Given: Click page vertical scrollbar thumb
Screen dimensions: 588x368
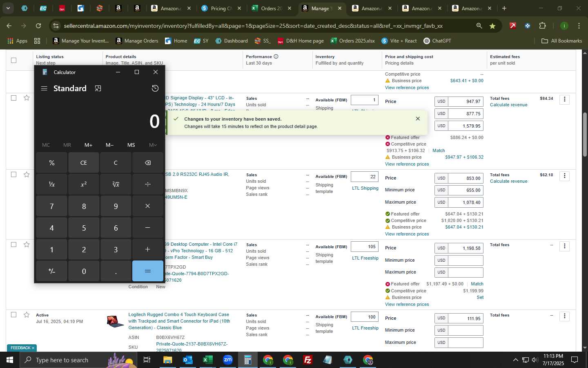Looking at the screenshot, I should (585, 134).
